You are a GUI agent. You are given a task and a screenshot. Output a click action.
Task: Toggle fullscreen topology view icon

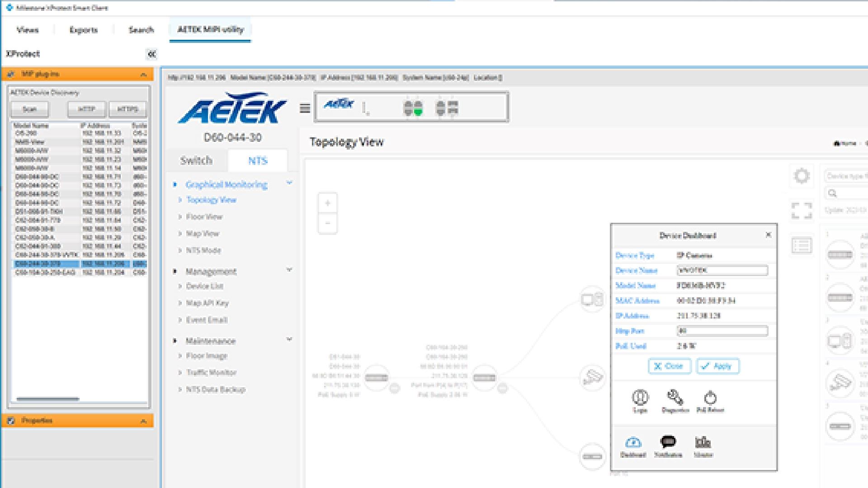[x=802, y=211]
